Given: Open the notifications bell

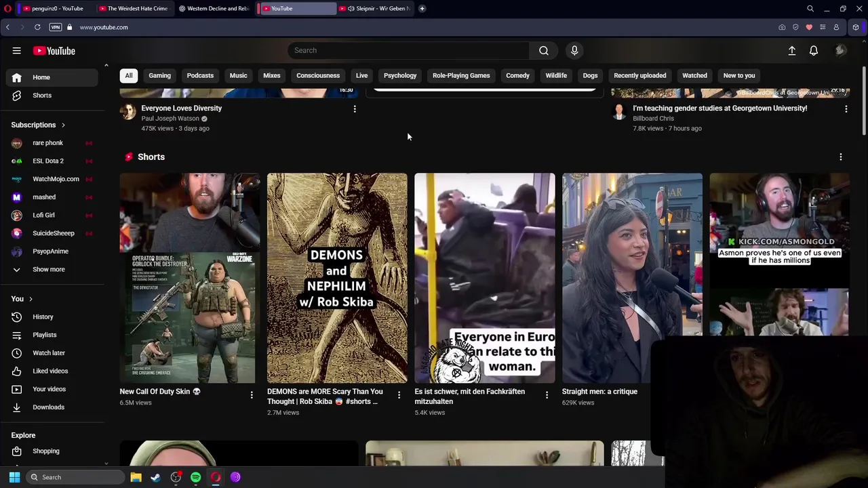Looking at the screenshot, I should point(814,51).
